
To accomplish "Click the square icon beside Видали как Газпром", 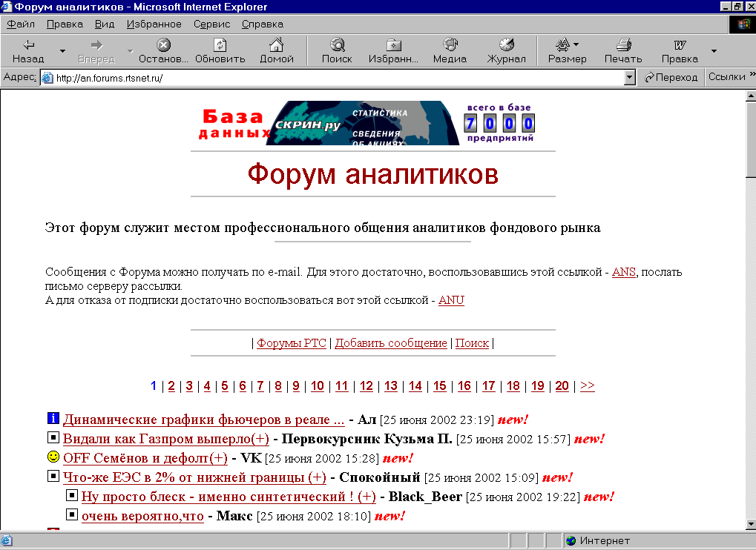I will click(53, 437).
